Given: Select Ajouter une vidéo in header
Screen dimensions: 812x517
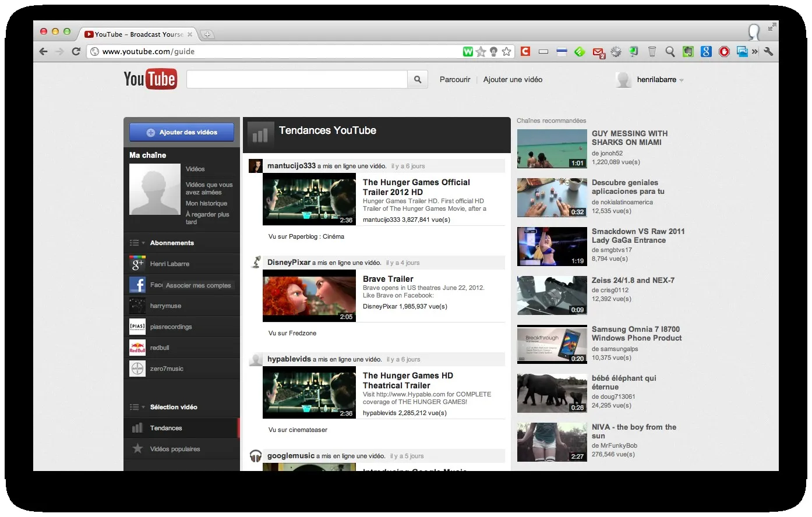Looking at the screenshot, I should 513,80.
